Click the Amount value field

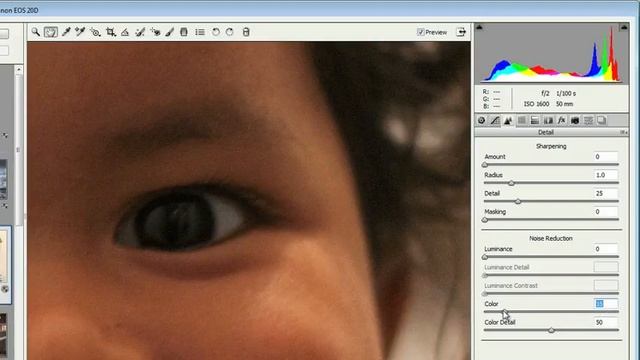point(606,156)
